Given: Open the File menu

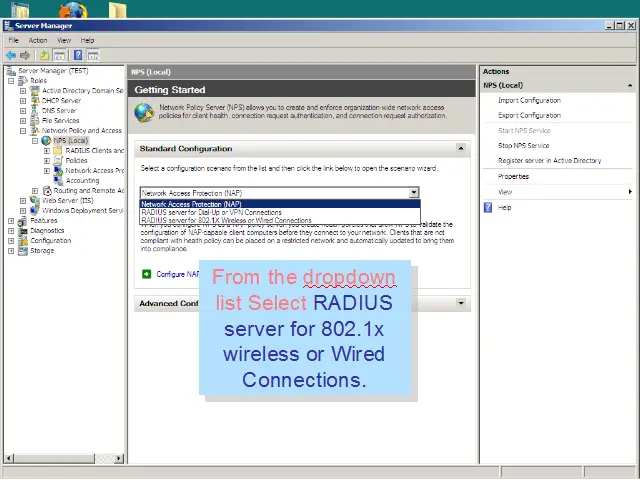Looking at the screenshot, I should tap(13, 40).
